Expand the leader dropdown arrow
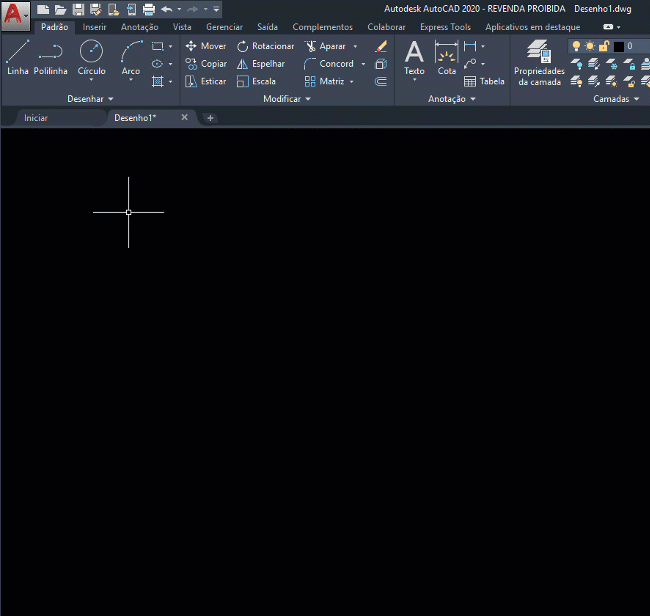Image resolution: width=650 pixels, height=616 pixels. [x=483, y=64]
